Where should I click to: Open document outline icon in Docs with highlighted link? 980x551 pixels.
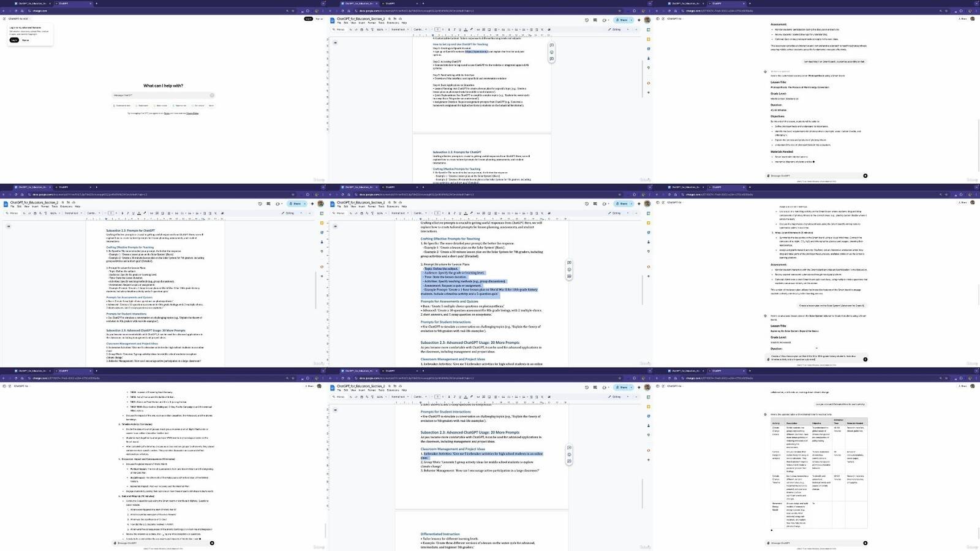coord(335,43)
